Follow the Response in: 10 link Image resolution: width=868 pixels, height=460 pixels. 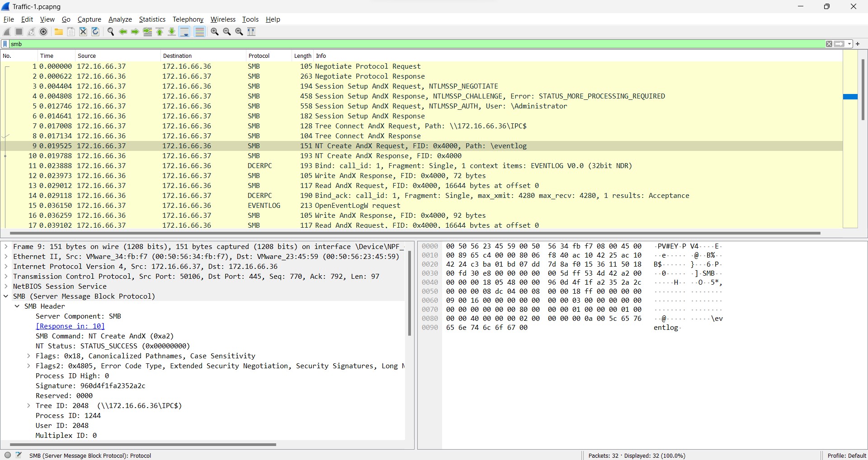pos(70,326)
